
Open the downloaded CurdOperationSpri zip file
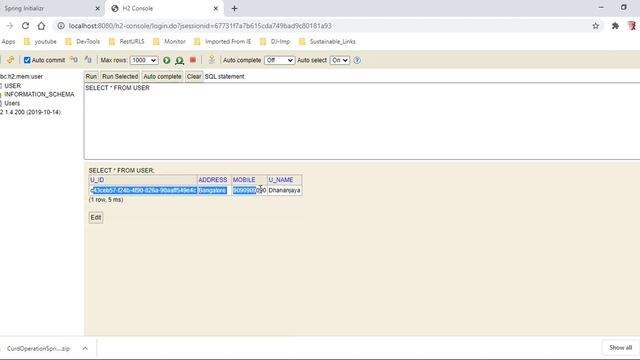[x=38, y=349]
